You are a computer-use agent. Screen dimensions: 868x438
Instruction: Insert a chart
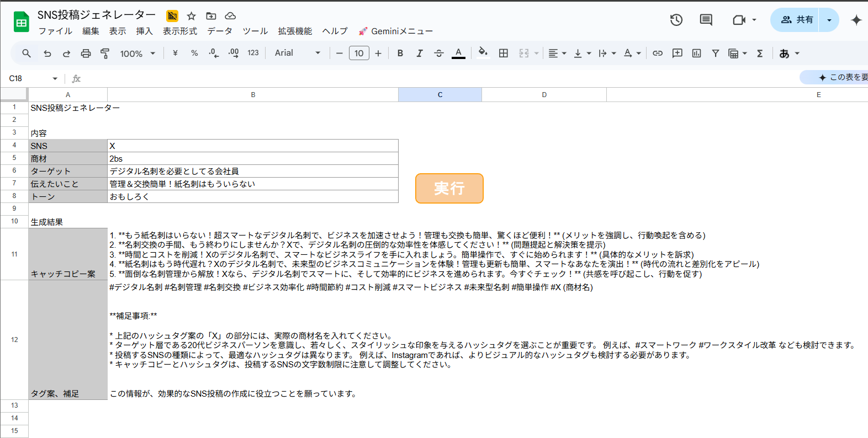click(697, 54)
